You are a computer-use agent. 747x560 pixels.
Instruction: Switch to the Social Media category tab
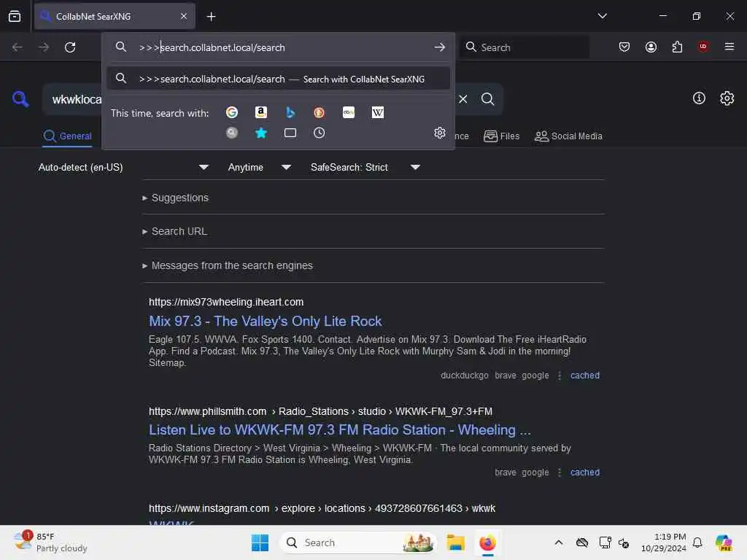(568, 136)
